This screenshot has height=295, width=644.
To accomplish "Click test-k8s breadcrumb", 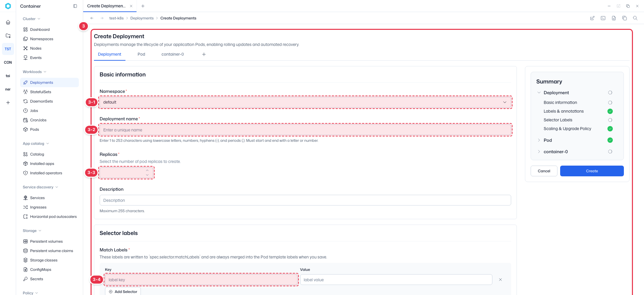I will 116,18.
